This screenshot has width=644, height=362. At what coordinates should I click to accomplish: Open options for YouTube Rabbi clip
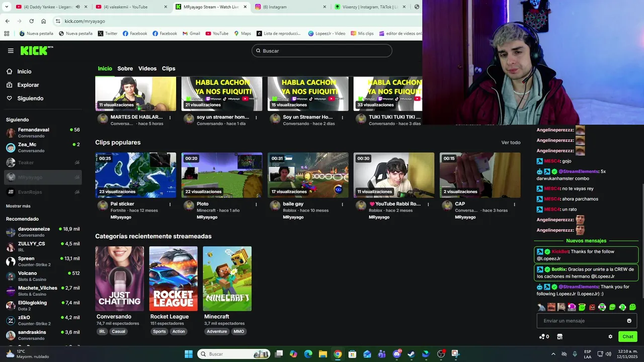[x=428, y=205]
